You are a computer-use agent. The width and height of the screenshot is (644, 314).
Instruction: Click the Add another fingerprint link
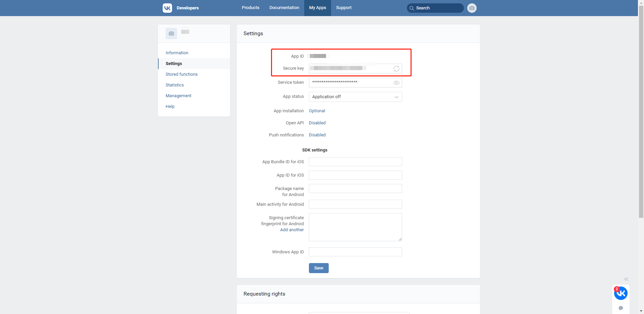point(292,230)
